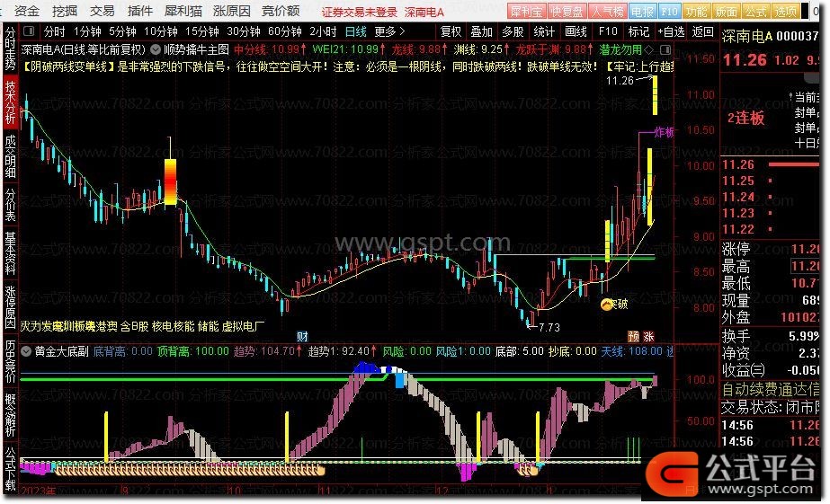Switch to the 15分钟 period tab
830x504 pixels.
tap(201, 31)
